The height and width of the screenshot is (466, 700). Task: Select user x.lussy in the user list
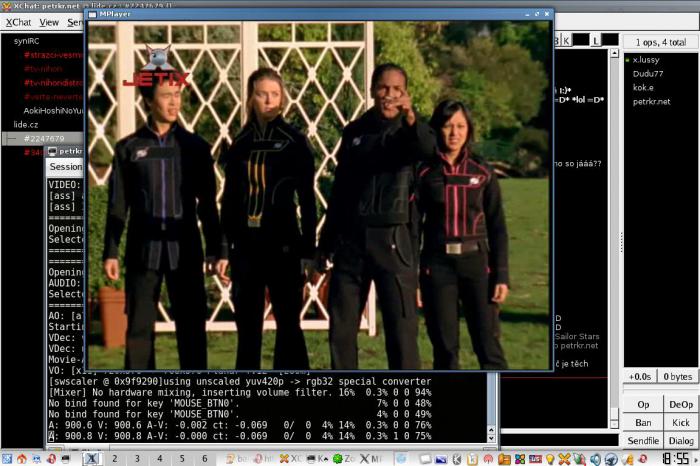(646, 59)
